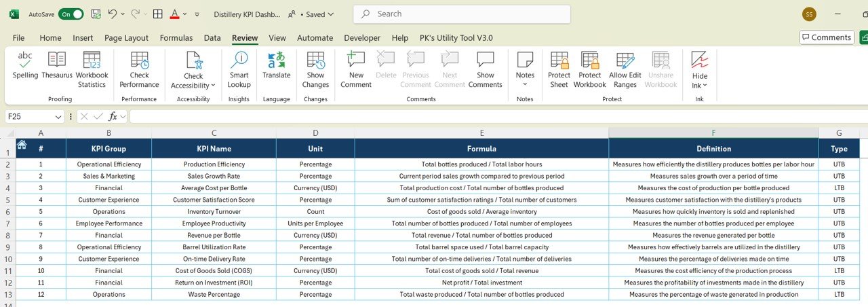The width and height of the screenshot is (868, 307).
Task: Switch to the Data tab
Action: (x=212, y=38)
